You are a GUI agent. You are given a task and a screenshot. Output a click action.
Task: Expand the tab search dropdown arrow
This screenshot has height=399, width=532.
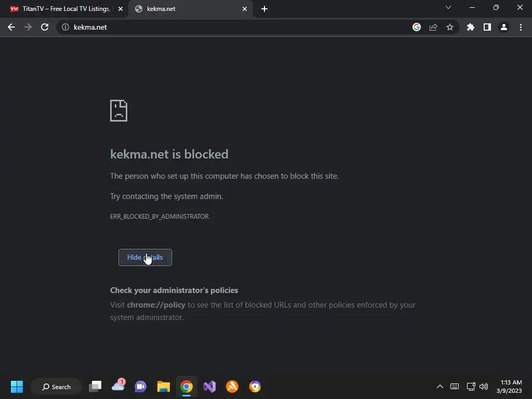click(448, 7)
